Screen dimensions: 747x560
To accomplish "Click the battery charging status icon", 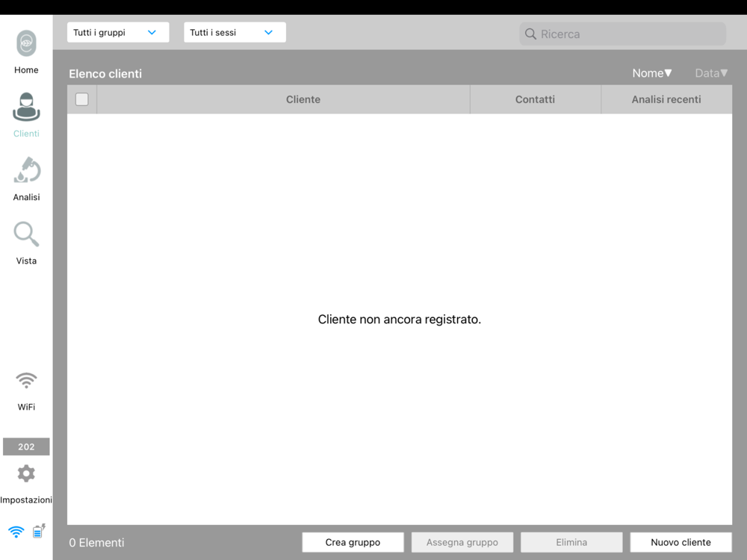I will click(x=39, y=530).
